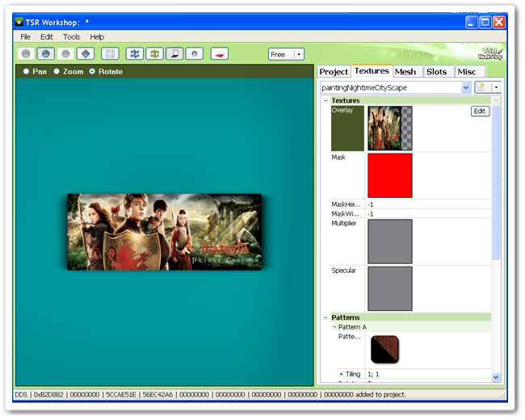Select the Zoom radio button
This screenshot has width=525, height=420.
point(57,72)
